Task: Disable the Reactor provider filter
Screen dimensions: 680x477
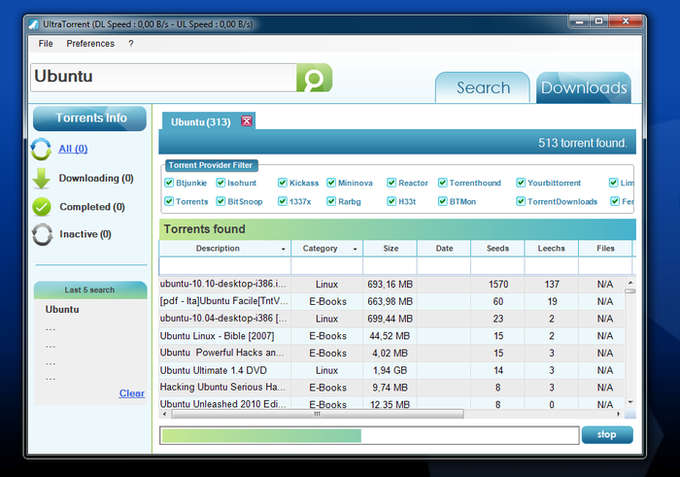Action: (392, 183)
